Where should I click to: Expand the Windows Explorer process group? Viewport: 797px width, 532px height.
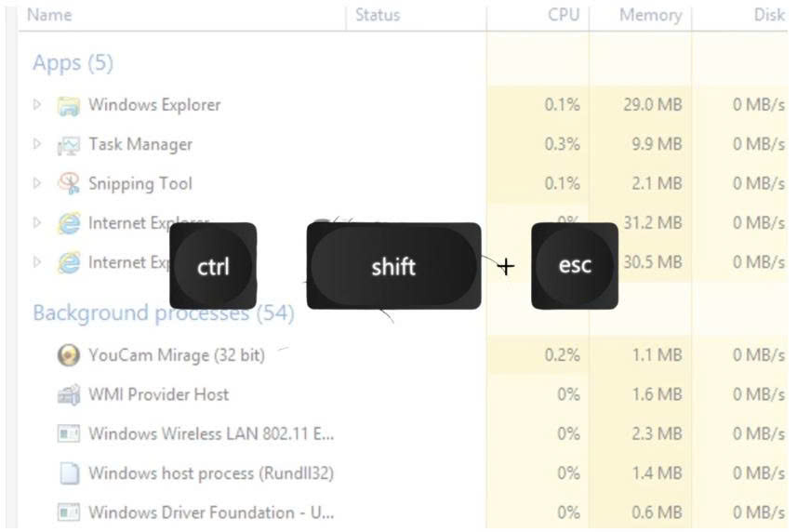click(36, 105)
